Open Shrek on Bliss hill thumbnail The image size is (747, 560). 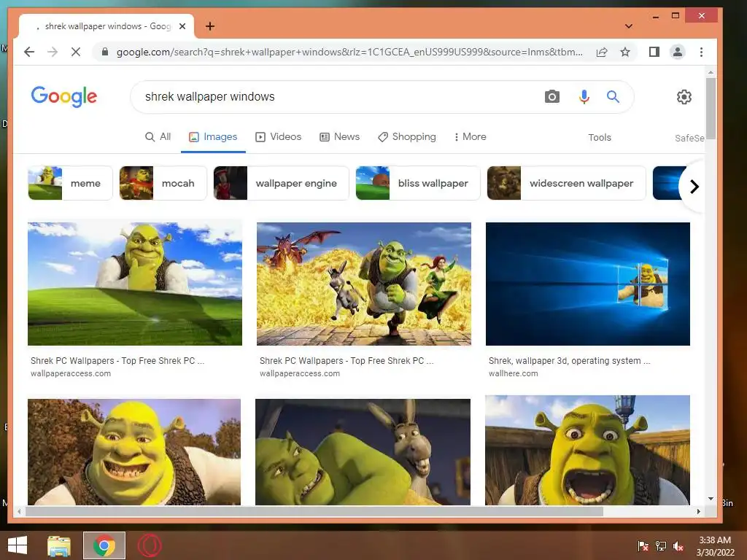[135, 284]
